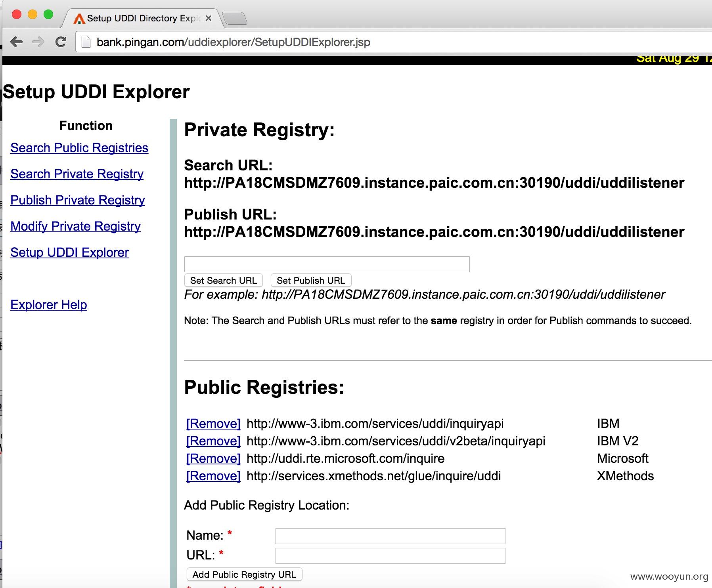Click the Set Search URL button
The image size is (712, 588).
tap(224, 281)
